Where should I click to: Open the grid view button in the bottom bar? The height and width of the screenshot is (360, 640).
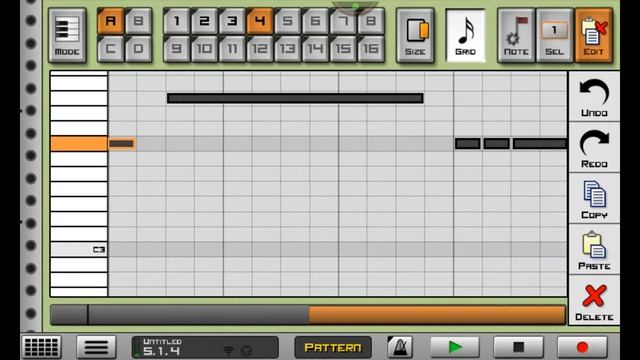click(42, 347)
